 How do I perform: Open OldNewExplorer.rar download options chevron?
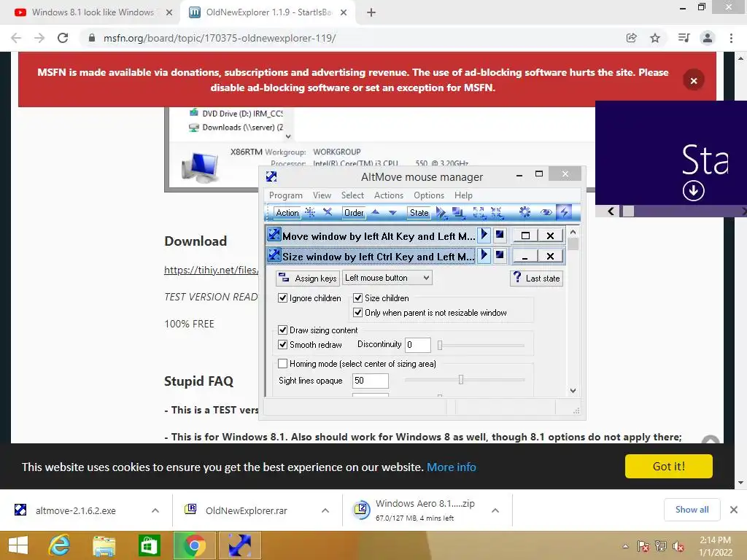(x=325, y=510)
